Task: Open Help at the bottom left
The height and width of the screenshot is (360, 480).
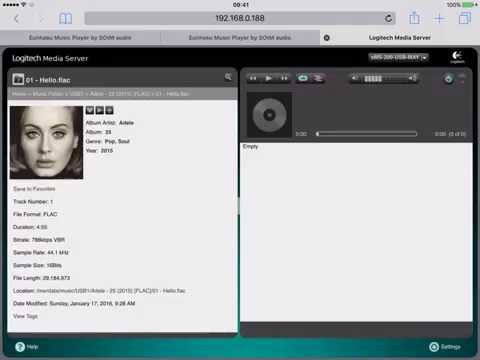Action: (27, 347)
